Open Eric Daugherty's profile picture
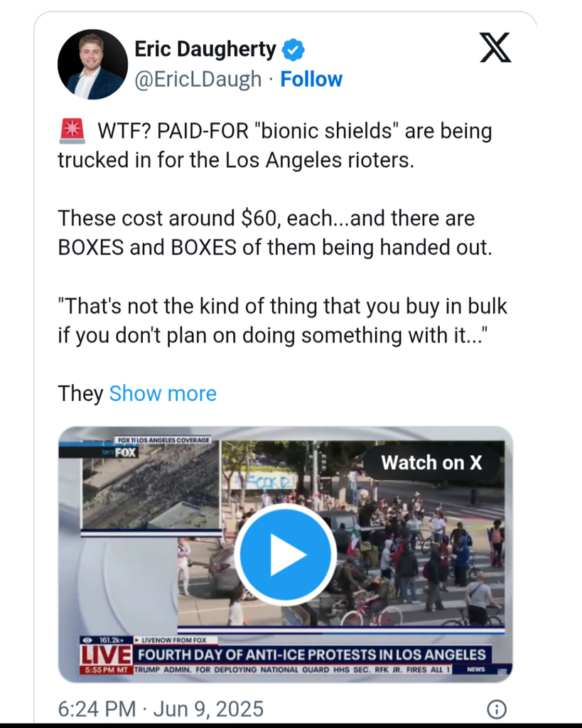The image size is (582, 728). 93,64
